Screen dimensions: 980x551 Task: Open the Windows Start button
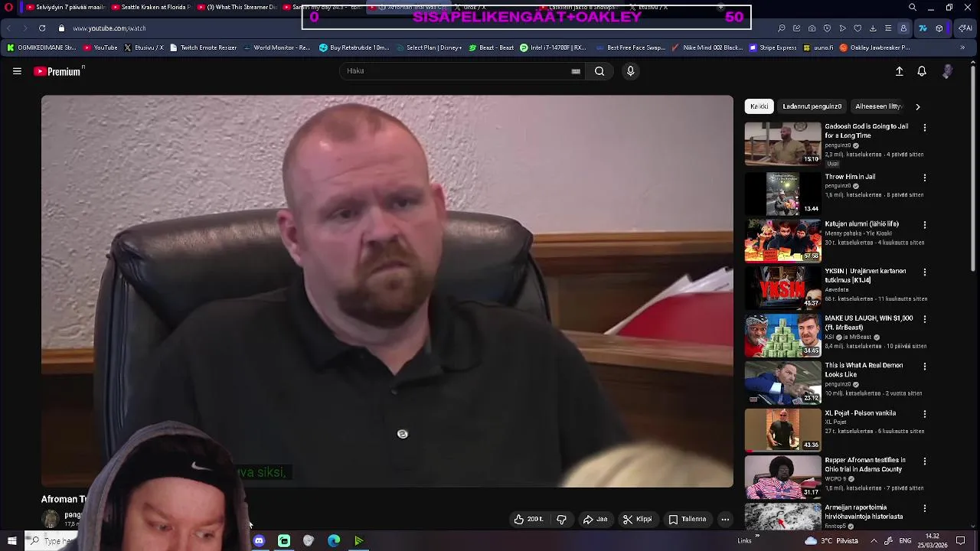(x=11, y=541)
